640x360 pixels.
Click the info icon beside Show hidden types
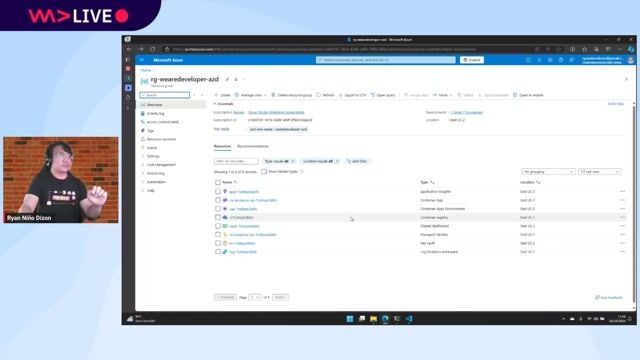pos(302,172)
